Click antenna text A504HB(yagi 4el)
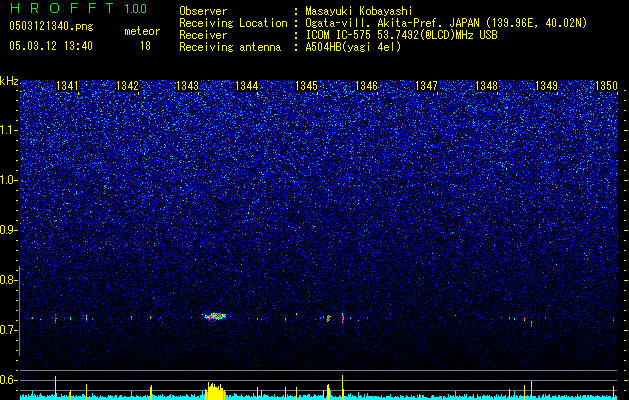The image size is (629, 400). coord(353,47)
